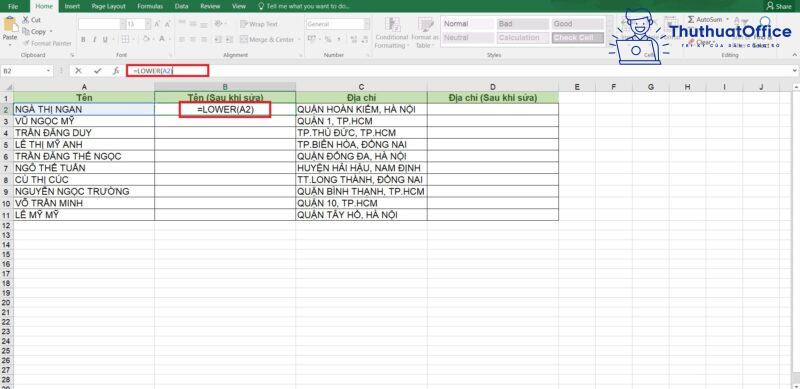Click the Copy command
The image size is (800, 389).
click(35, 32)
